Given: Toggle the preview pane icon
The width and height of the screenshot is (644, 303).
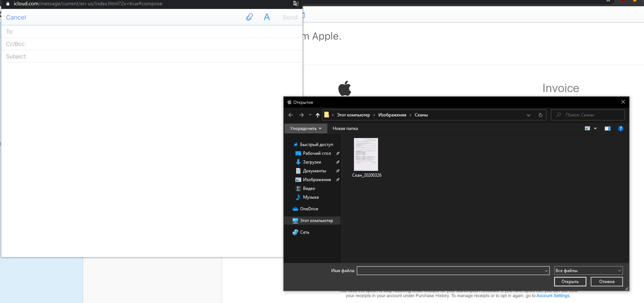Looking at the screenshot, I should click(x=608, y=128).
